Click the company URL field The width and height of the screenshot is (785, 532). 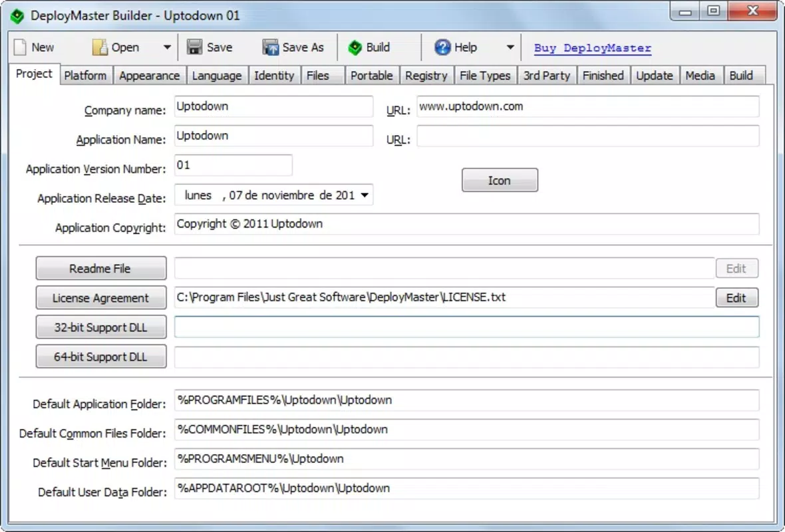587,106
